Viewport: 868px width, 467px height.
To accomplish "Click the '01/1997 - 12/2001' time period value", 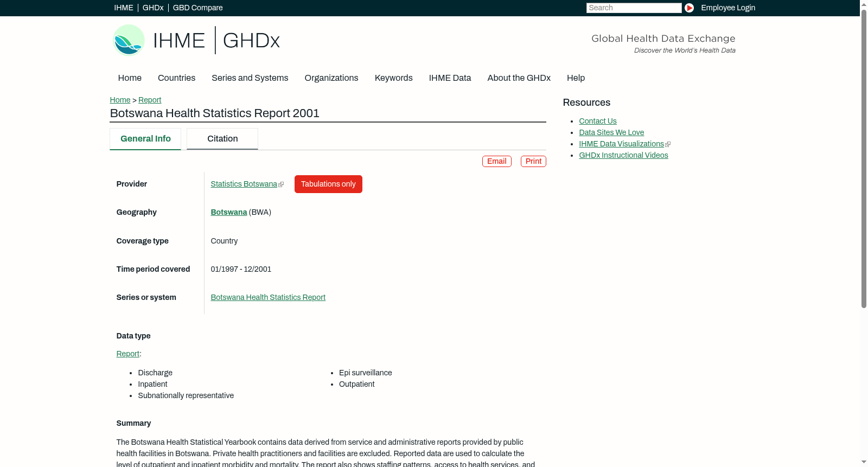I will click(x=241, y=269).
